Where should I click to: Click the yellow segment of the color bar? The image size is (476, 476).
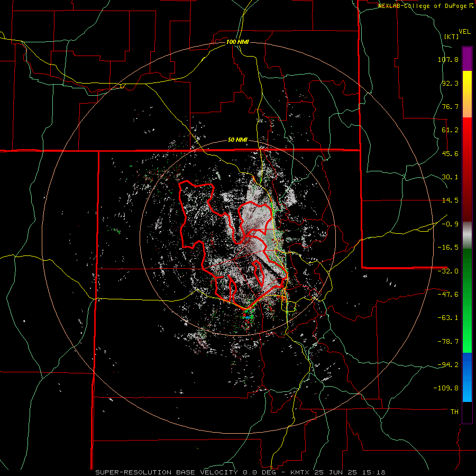(467, 94)
